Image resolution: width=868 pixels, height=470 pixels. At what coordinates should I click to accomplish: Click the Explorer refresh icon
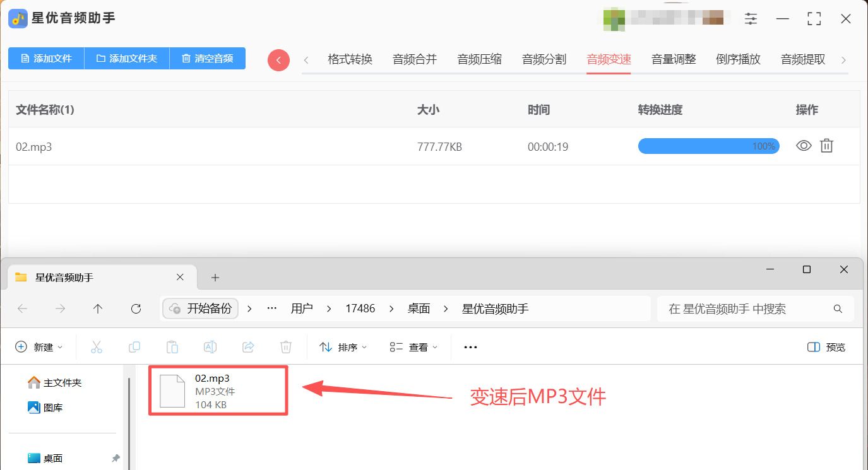click(x=136, y=308)
